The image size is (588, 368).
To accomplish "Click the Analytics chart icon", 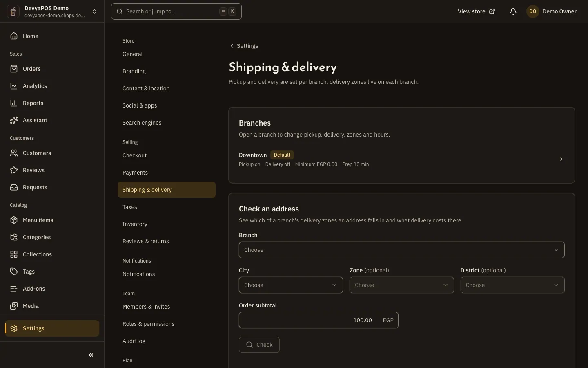I will point(14,86).
